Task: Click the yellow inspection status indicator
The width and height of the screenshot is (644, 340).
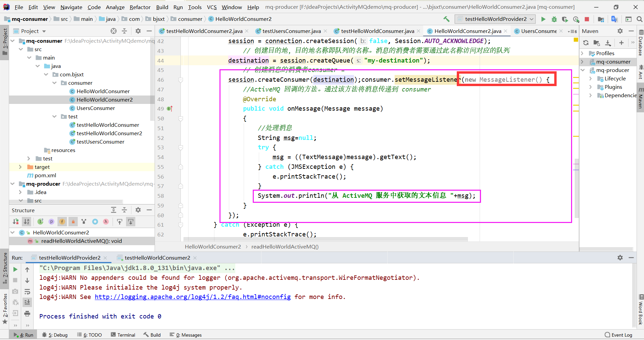Action: pos(576,40)
